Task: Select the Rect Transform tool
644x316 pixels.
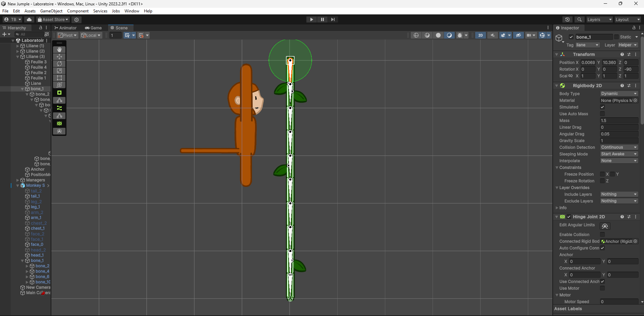Action: pos(59,78)
